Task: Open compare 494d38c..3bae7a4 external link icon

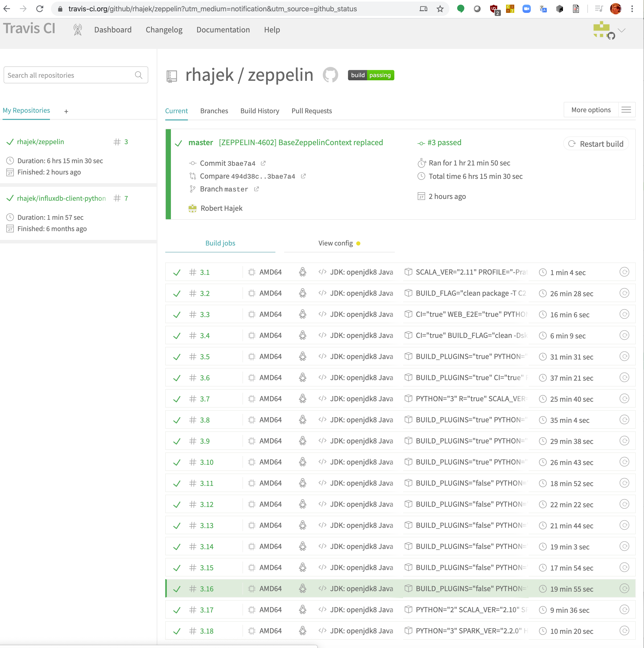Action: pyautogui.click(x=303, y=176)
